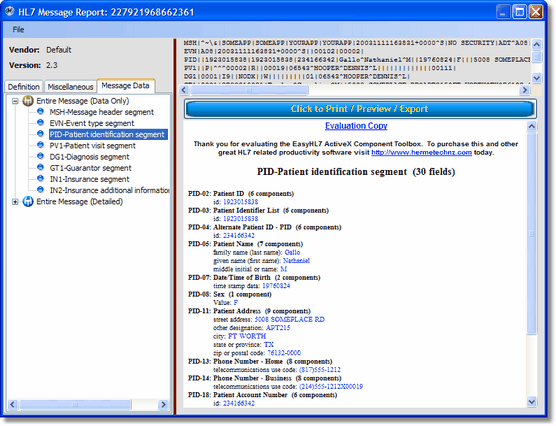Click the bullet icon beside MSH-Message header segment
556x426 pixels.
[40, 112]
